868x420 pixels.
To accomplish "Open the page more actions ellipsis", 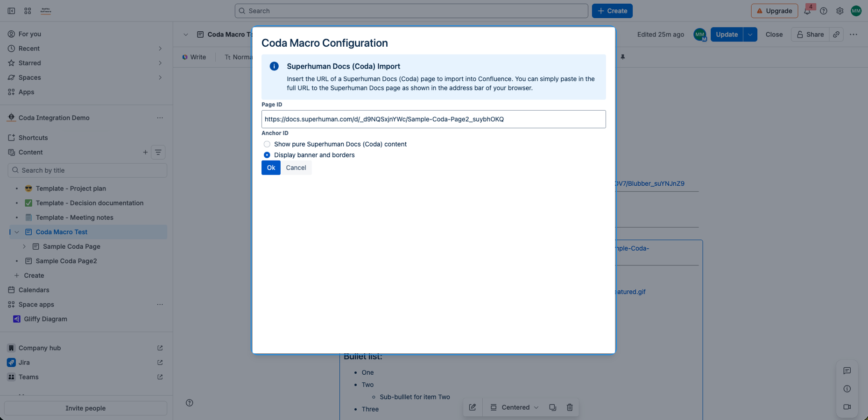I will click(854, 35).
